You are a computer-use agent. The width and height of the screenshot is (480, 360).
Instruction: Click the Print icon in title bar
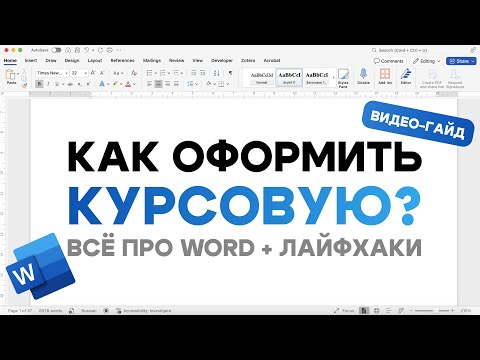(109, 50)
